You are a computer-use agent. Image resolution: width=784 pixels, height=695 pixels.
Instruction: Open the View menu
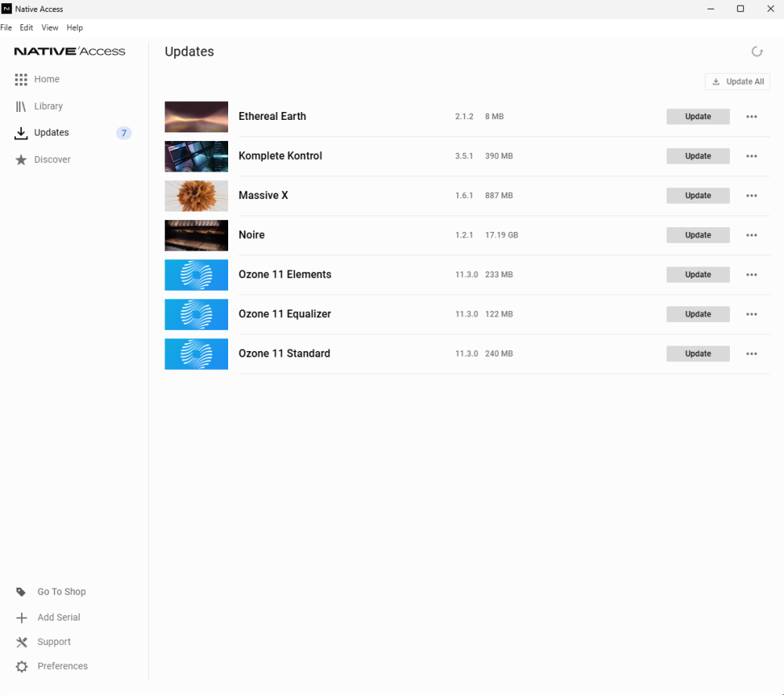click(x=49, y=27)
